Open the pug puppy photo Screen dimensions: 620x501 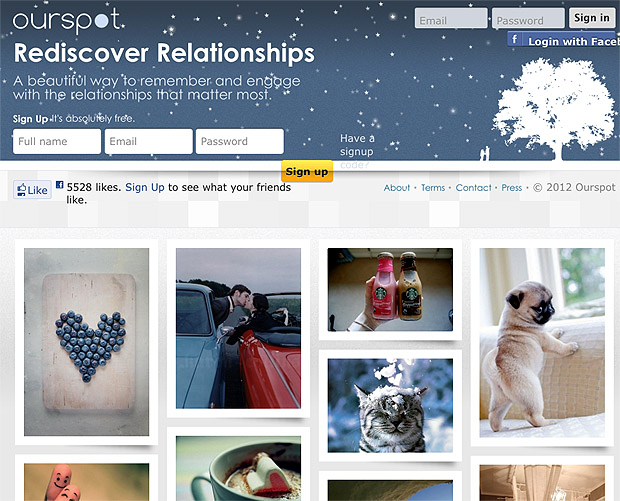click(542, 343)
